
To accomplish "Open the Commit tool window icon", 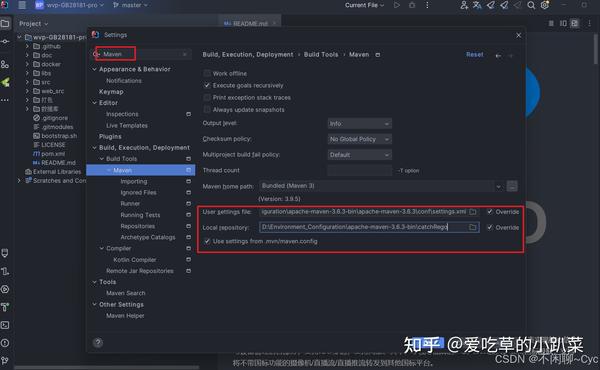I will coord(5,41).
